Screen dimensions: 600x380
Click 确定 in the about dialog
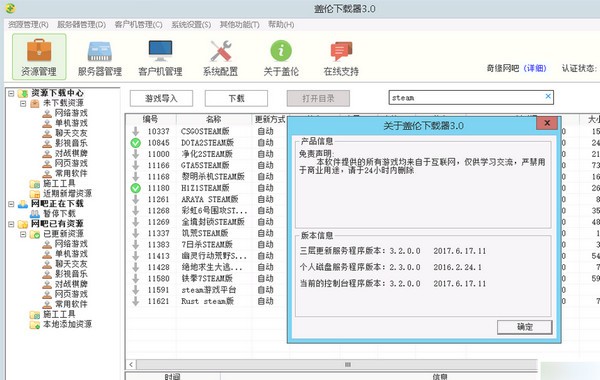[x=525, y=327]
